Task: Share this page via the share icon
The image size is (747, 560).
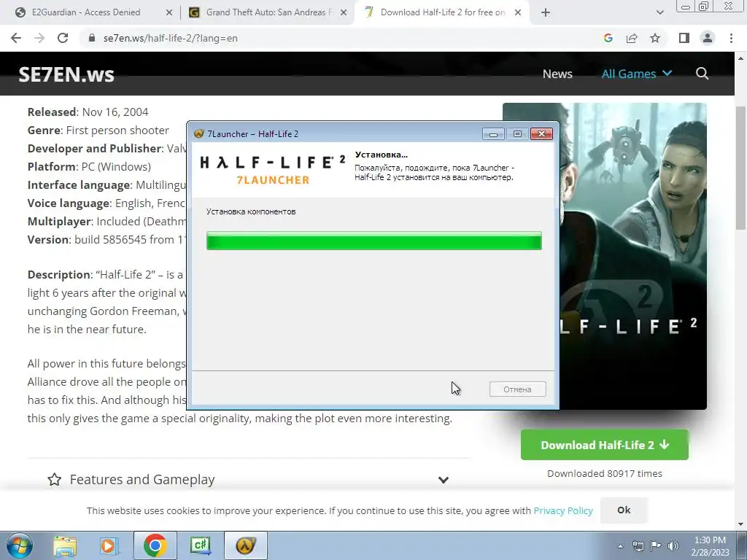Action: (x=632, y=38)
